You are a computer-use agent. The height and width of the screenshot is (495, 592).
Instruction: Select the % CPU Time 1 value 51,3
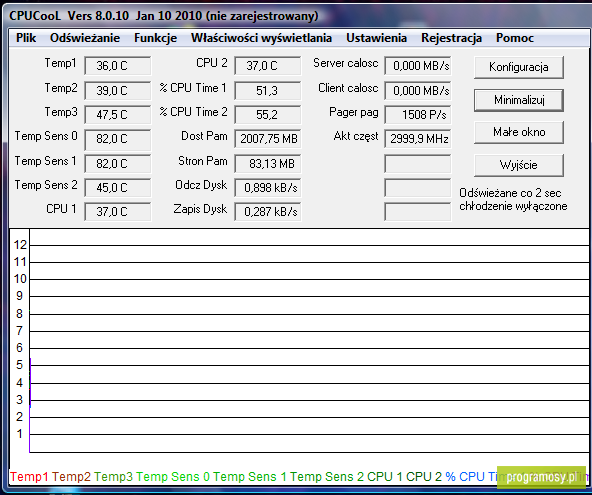click(x=268, y=91)
